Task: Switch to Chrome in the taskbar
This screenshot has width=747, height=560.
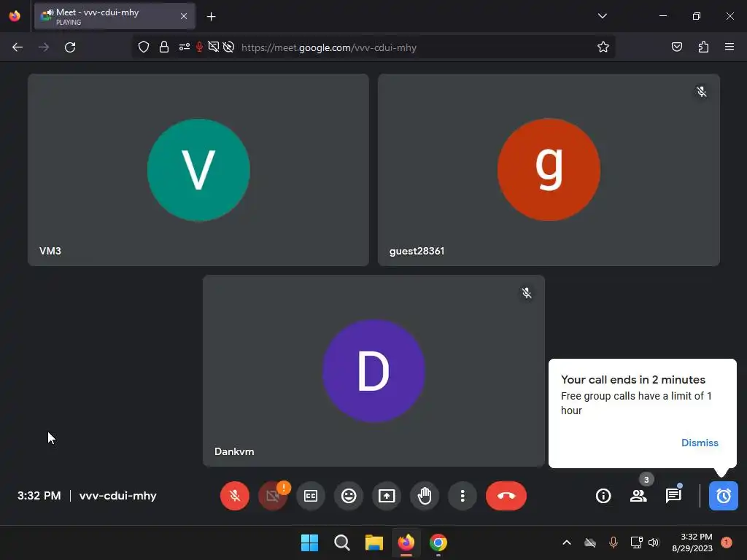Action: pos(438,542)
